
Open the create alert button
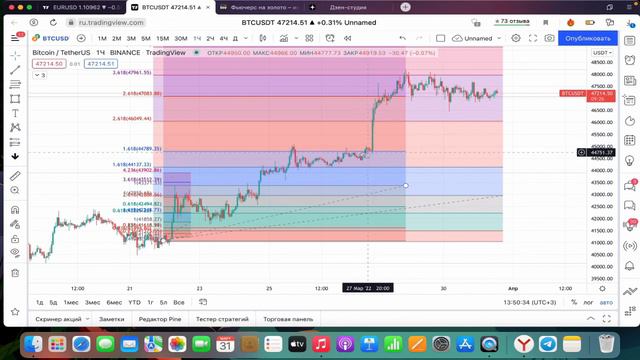tap(330, 38)
